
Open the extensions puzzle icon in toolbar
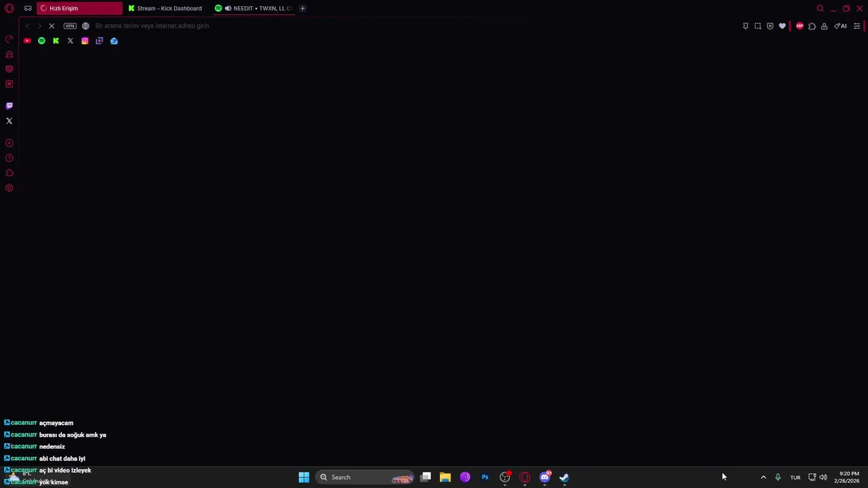[812, 26]
